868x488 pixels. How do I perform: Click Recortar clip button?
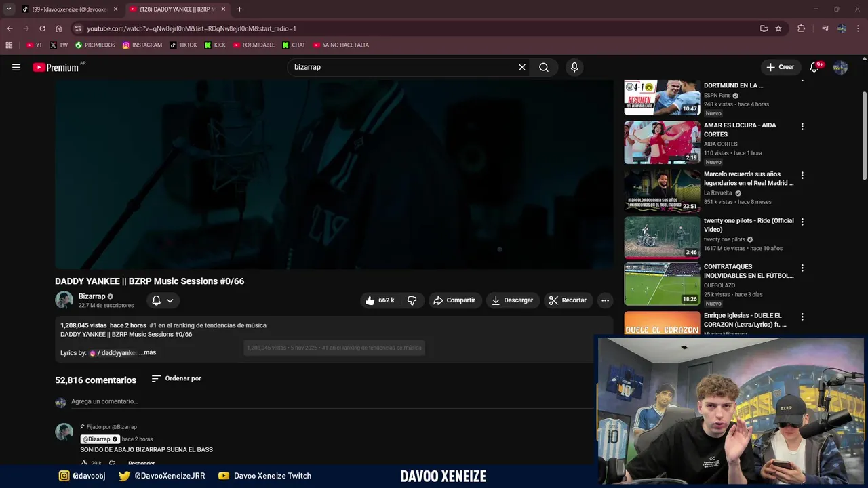[568, 300]
